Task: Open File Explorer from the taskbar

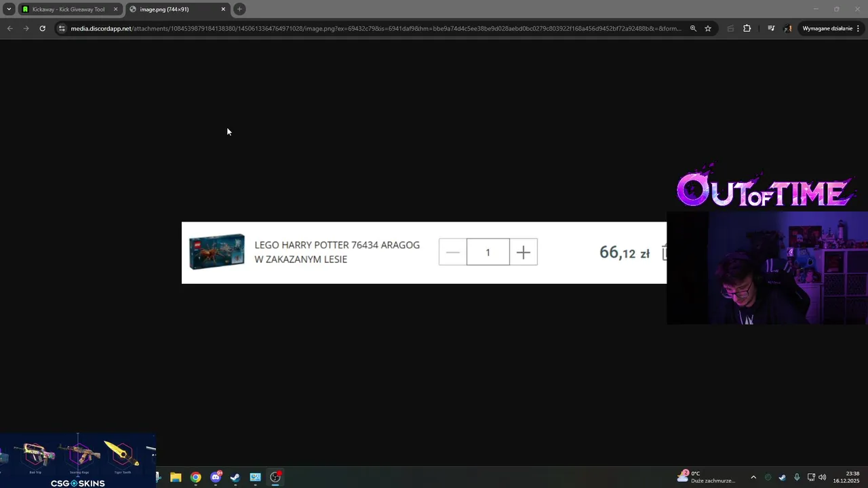Action: point(176,477)
